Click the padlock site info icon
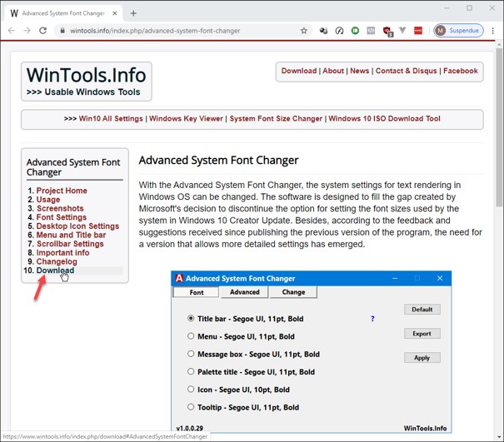 pos(62,31)
